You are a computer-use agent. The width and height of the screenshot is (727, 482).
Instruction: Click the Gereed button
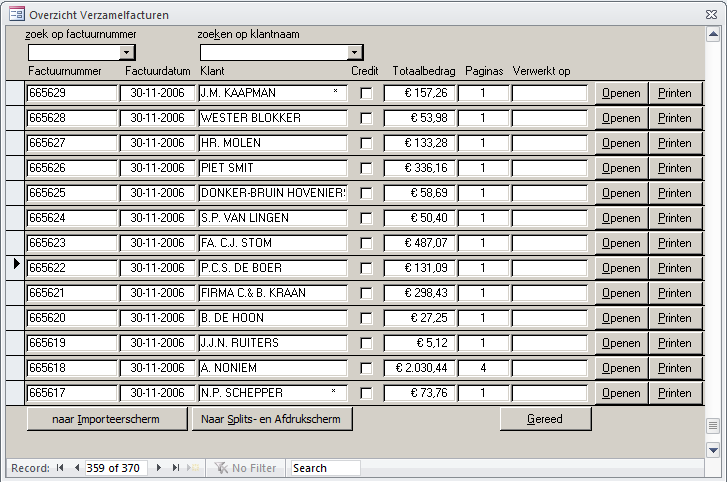(545, 419)
